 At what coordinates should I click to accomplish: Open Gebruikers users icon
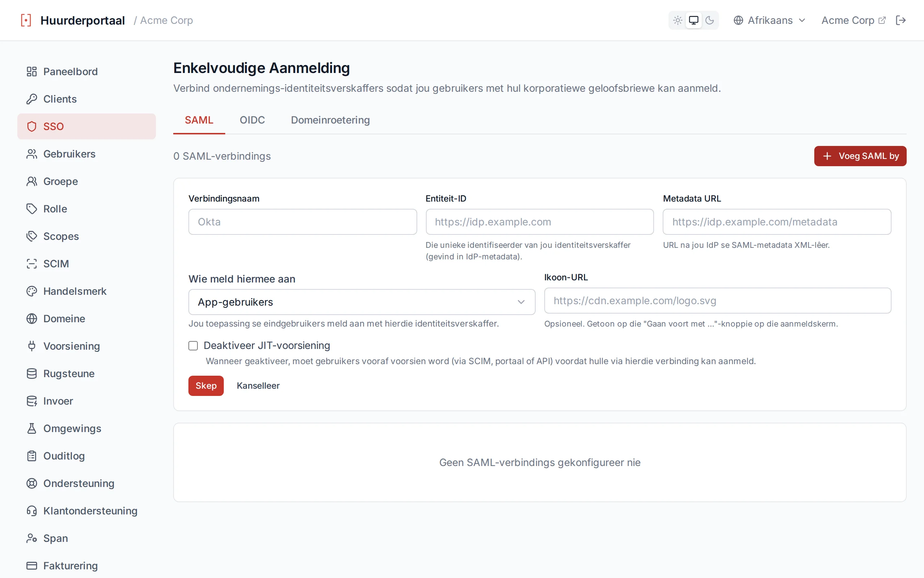32,154
